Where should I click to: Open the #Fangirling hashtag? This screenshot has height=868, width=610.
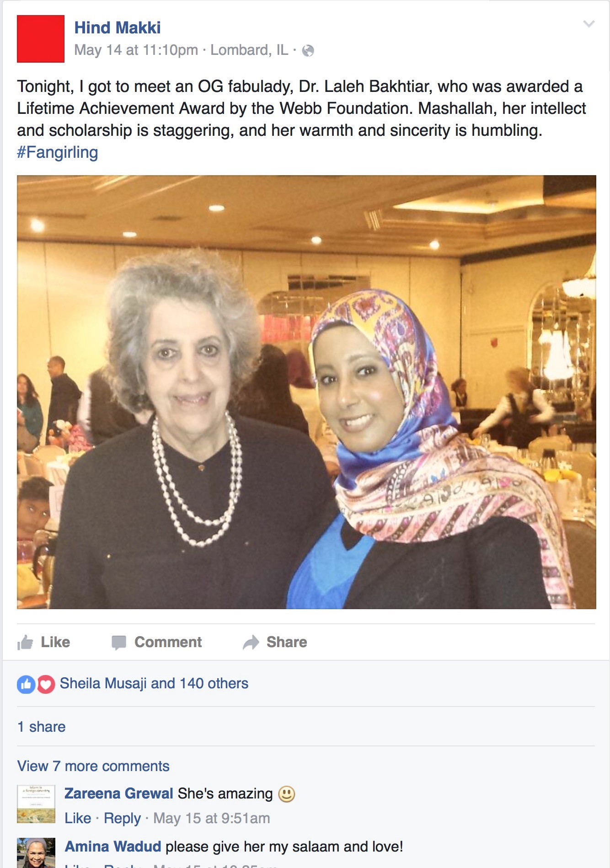point(58,152)
